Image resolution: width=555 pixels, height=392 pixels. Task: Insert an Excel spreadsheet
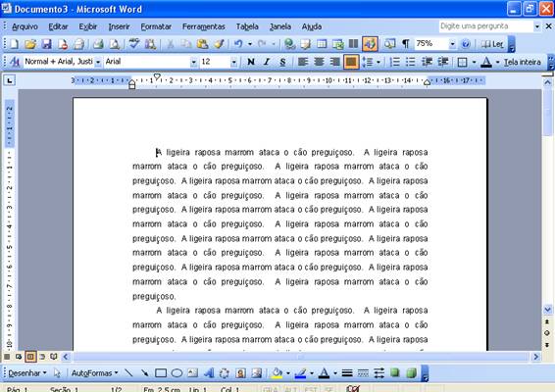[337, 44]
